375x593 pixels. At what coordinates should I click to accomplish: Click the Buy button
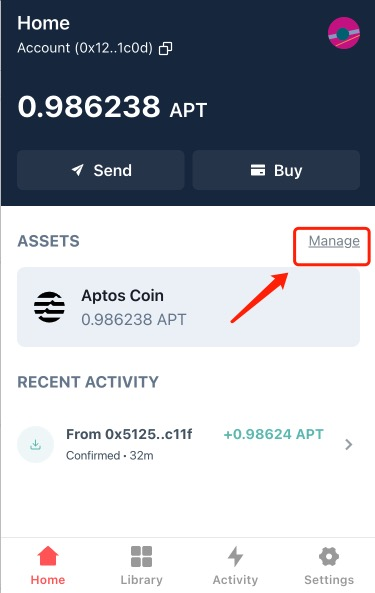[276, 170]
